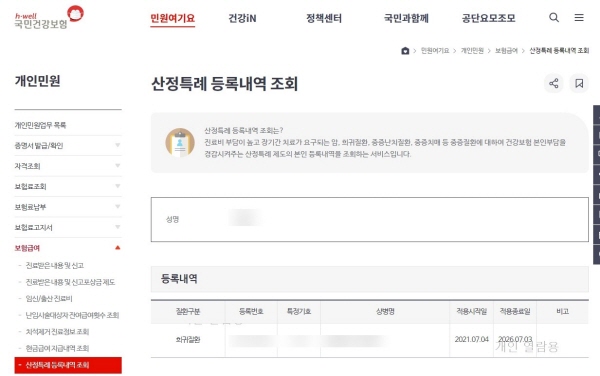Image resolution: width=600 pixels, height=376 pixels.
Task: Click the 상병명 column header
Action: (x=385, y=311)
